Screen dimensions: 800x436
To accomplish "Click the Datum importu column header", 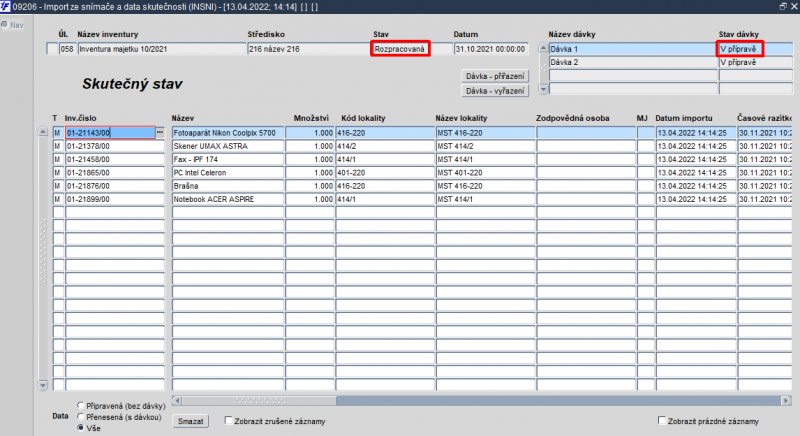I will click(x=684, y=118).
